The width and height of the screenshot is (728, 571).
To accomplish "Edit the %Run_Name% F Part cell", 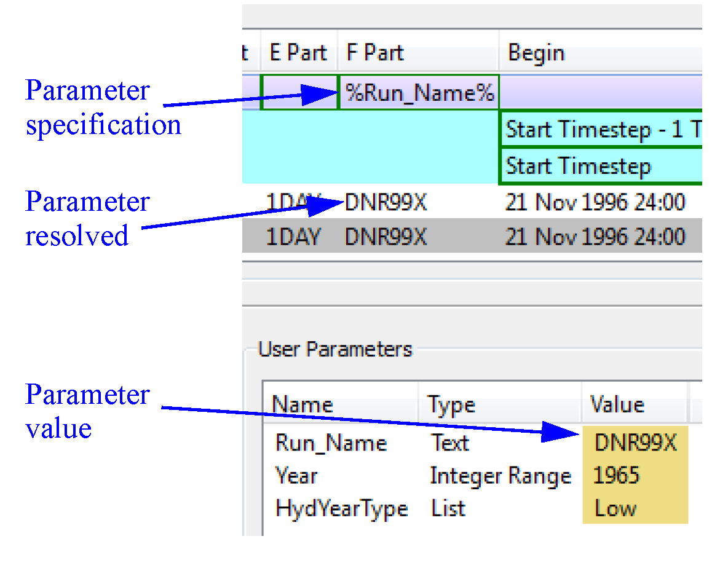I will 419,93.
